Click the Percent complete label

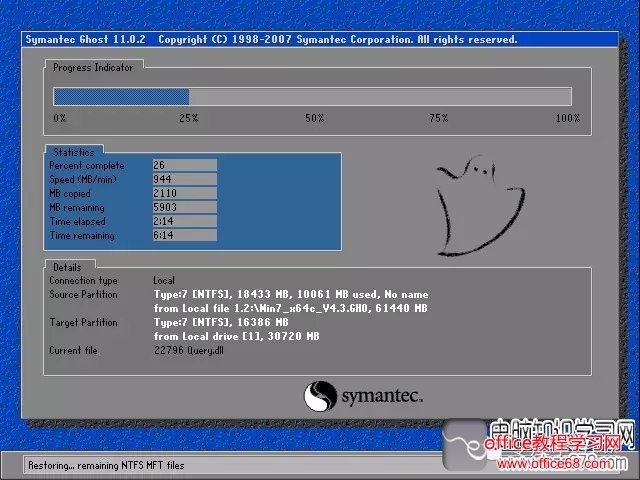87,165
